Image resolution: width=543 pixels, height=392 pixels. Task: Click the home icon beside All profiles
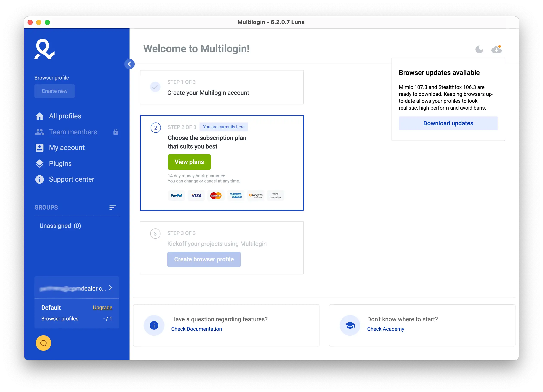pyautogui.click(x=40, y=116)
